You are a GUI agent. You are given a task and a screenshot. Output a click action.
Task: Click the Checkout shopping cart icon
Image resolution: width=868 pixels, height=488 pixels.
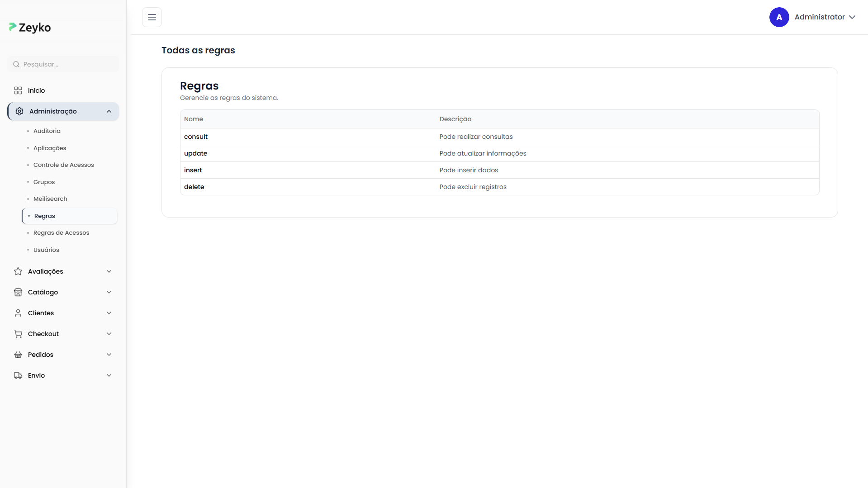click(18, 334)
